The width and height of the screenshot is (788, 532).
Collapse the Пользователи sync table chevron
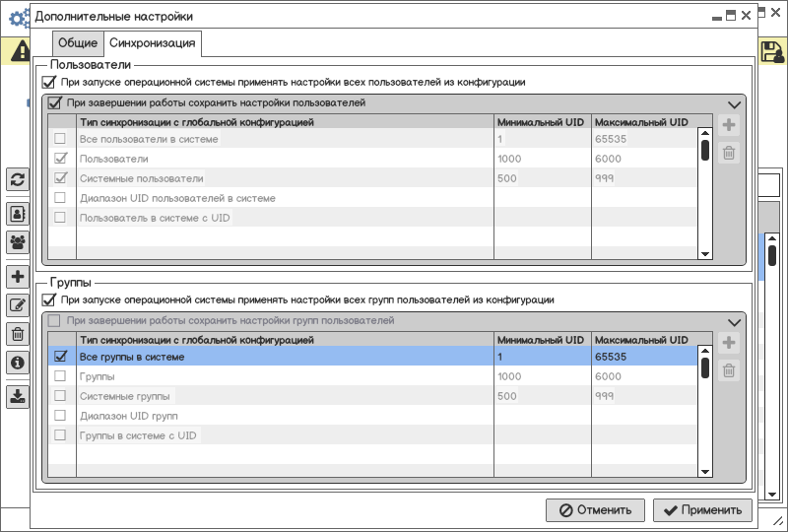tap(733, 104)
